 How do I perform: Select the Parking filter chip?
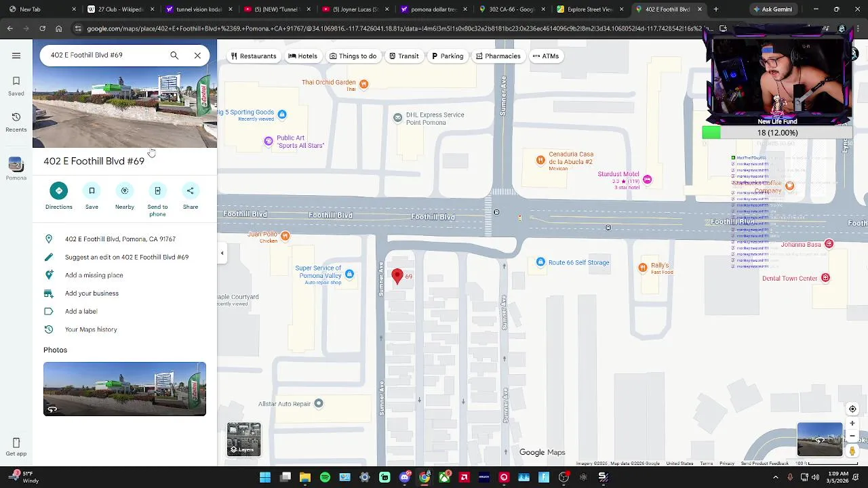pyautogui.click(x=448, y=56)
